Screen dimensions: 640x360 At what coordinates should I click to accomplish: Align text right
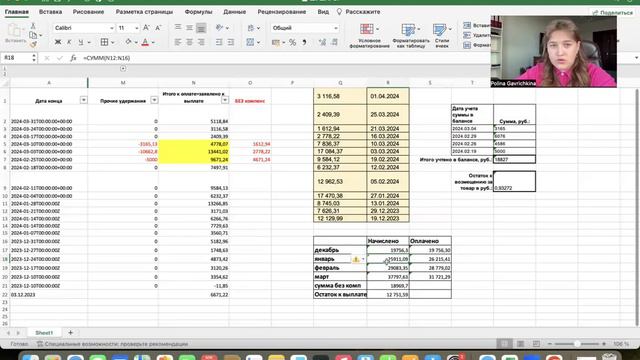pyautogui.click(x=201, y=42)
